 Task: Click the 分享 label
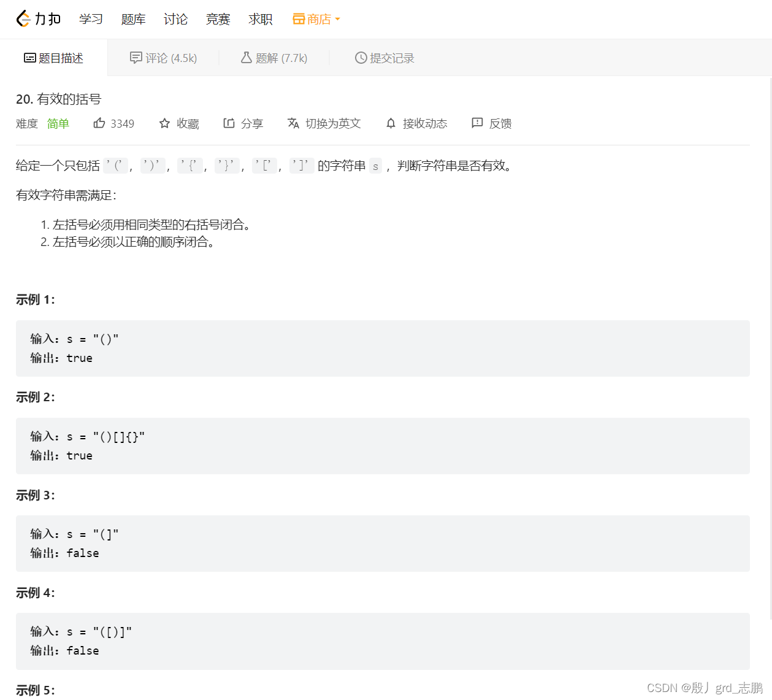[252, 123]
